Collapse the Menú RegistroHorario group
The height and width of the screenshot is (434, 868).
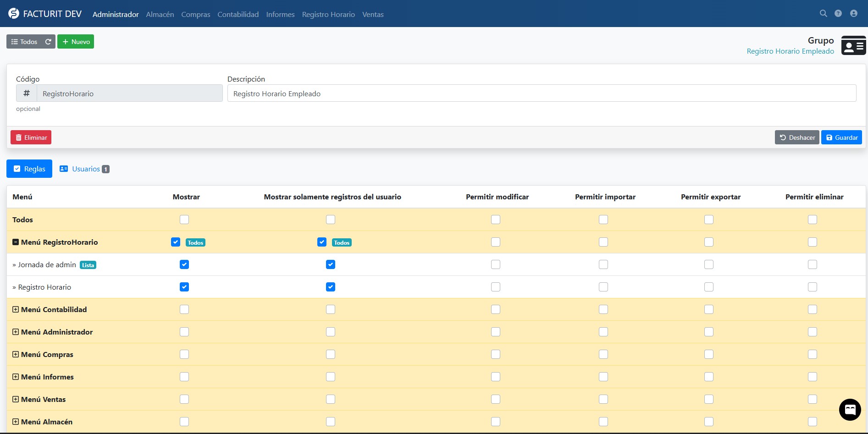[16, 242]
